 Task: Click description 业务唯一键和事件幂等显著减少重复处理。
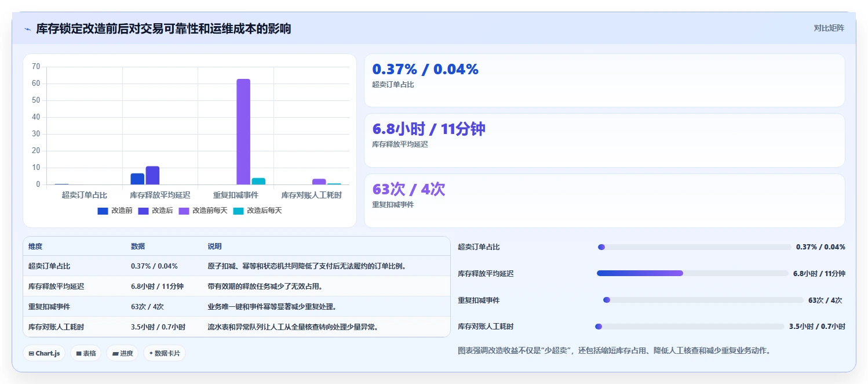click(x=272, y=307)
